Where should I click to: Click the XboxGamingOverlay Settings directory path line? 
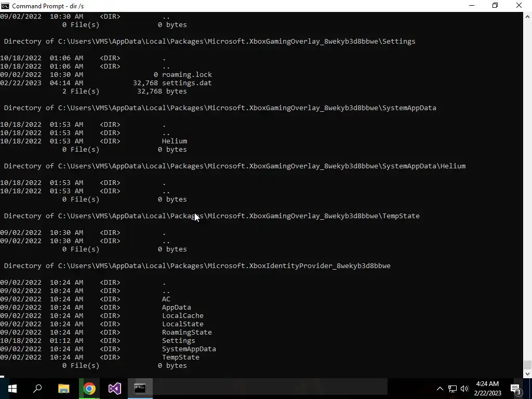click(210, 42)
